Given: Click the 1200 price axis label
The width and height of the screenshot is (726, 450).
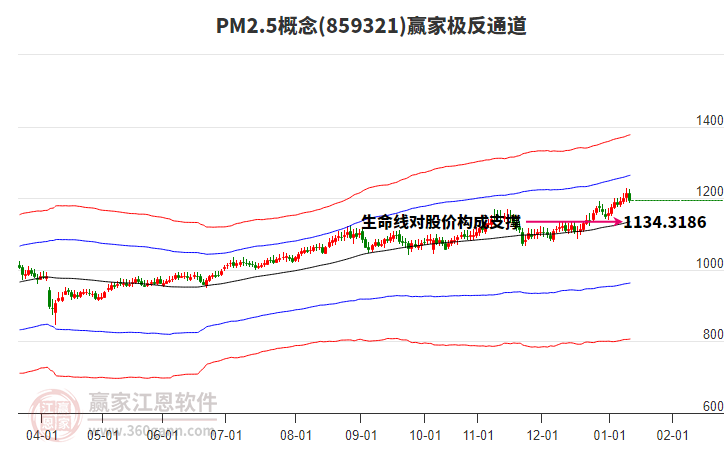Looking at the screenshot, I should click(x=709, y=191).
